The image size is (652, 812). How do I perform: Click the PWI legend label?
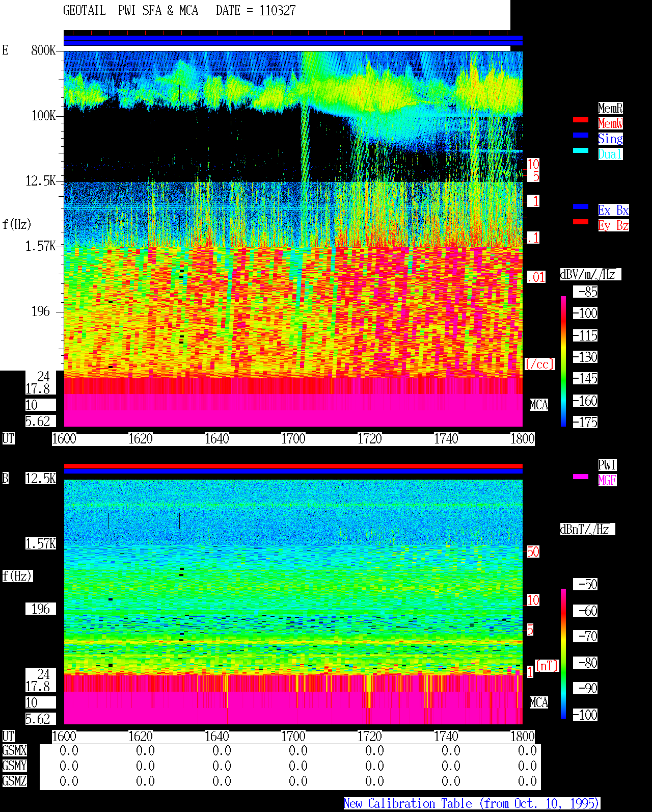607,465
